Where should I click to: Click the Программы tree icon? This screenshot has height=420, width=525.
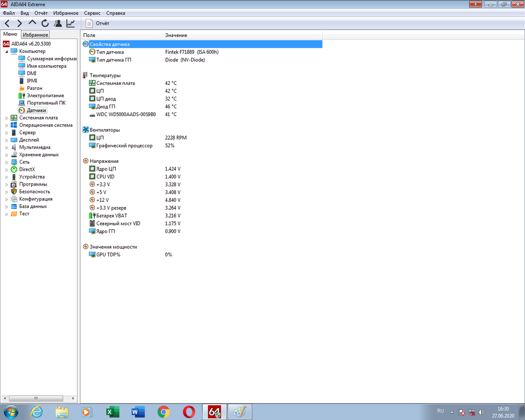[x=14, y=184]
